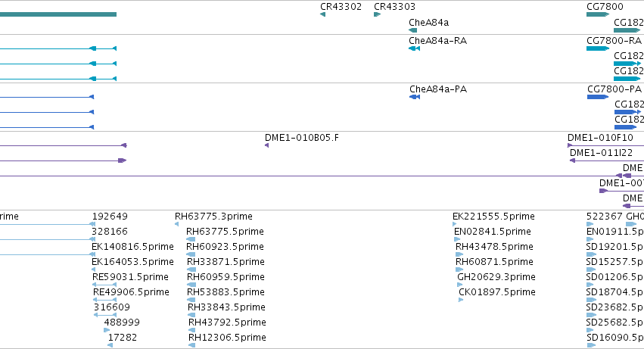Click the DME1-010B05.F feature marker

tap(267, 145)
